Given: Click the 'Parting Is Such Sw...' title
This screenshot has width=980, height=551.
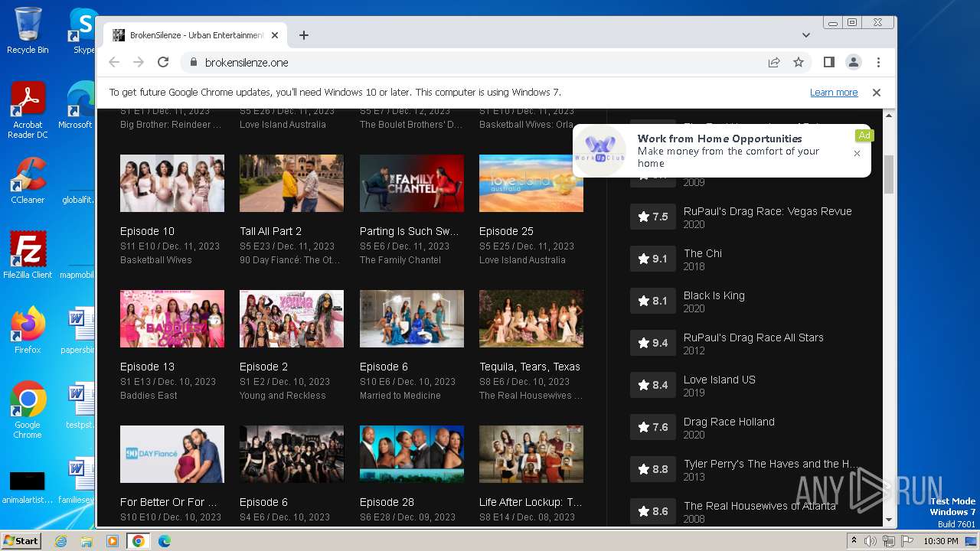Looking at the screenshot, I should 409,231.
